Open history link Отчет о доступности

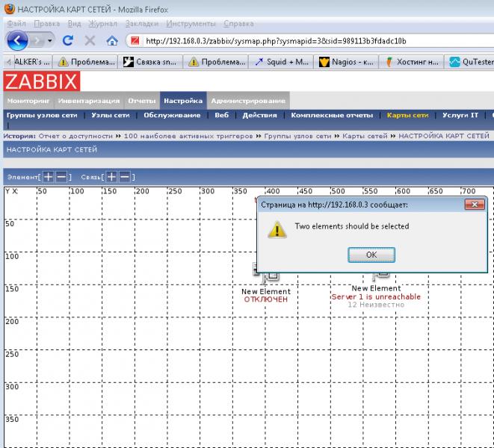75,136
